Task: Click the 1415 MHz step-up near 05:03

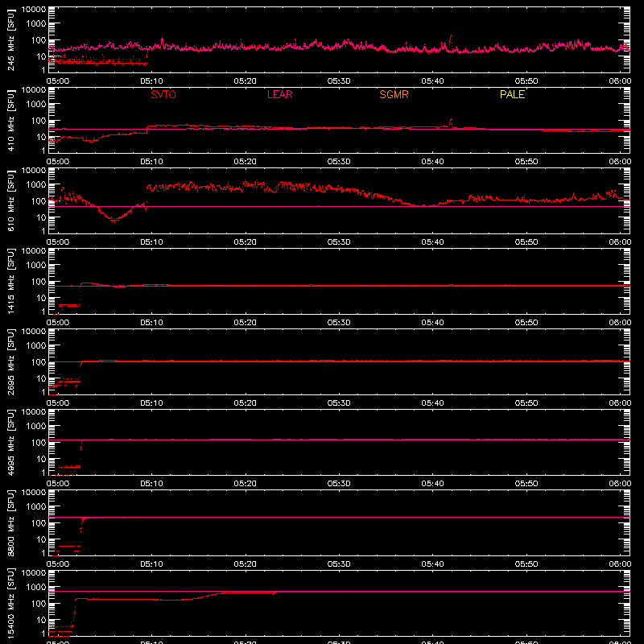Action: coord(80,295)
